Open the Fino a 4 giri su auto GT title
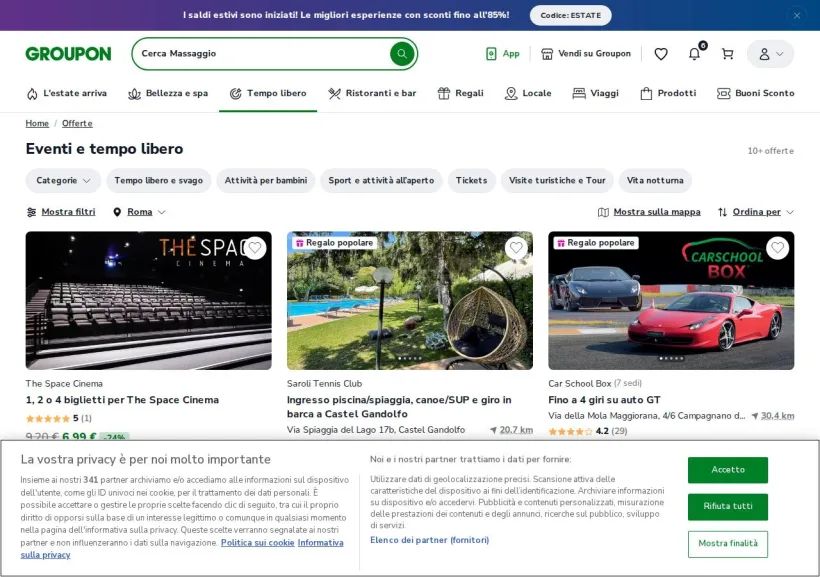Image resolution: width=820 pixels, height=577 pixels. pos(604,400)
